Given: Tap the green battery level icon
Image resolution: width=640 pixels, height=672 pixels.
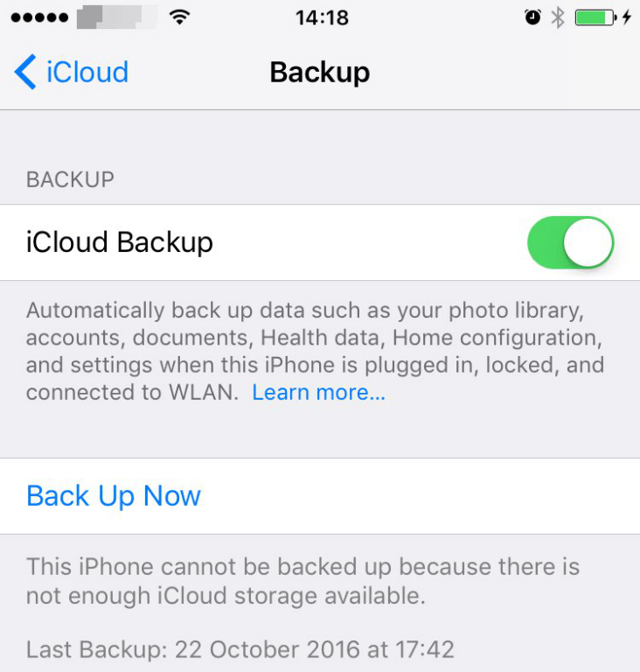Looking at the screenshot, I should [x=595, y=17].
